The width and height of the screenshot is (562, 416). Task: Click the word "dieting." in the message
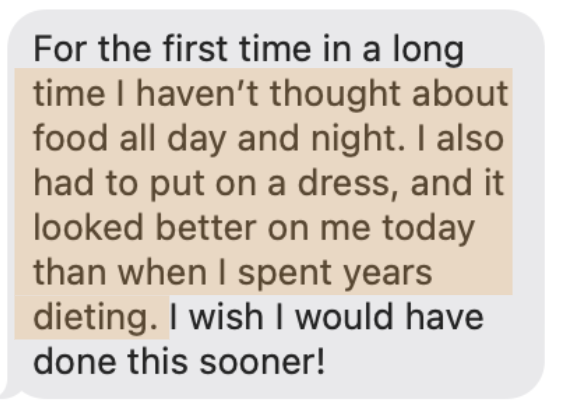tap(95, 319)
